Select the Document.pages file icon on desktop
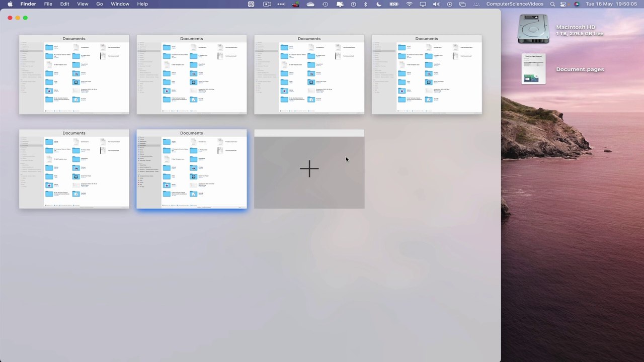Screen dimensions: 644x362 tap(533, 69)
